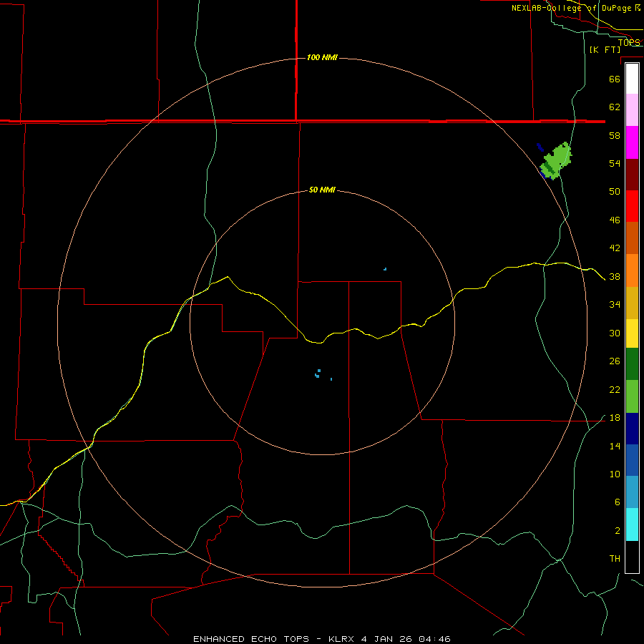The height and width of the screenshot is (644, 644).
Task: Click the "TH" threshold legend label
Action: [x=615, y=559]
